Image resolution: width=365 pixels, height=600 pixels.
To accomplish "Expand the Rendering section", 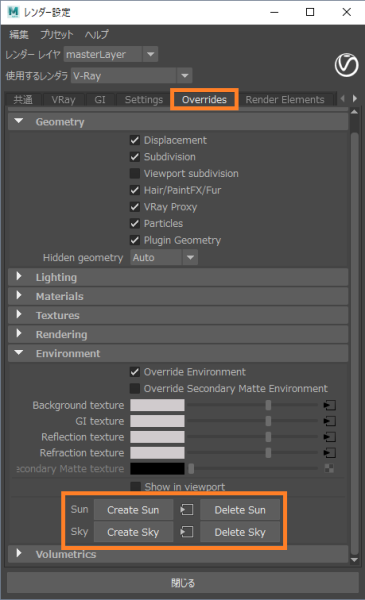I will [18, 334].
